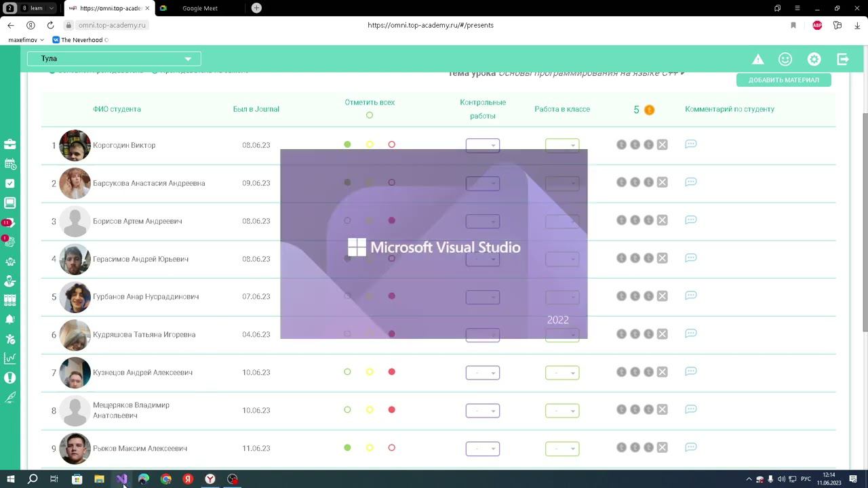This screenshot has width=868, height=488.
Task: Clear coins with the X for Мещеряков Владимир
Action: tap(663, 409)
